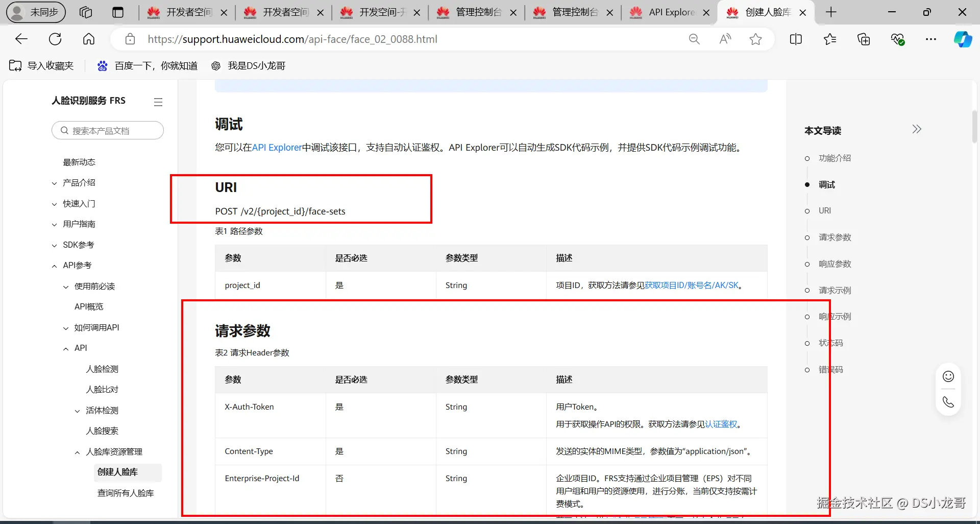Open the collections icon in toolbar
Image resolution: width=980 pixels, height=524 pixels.
[864, 39]
